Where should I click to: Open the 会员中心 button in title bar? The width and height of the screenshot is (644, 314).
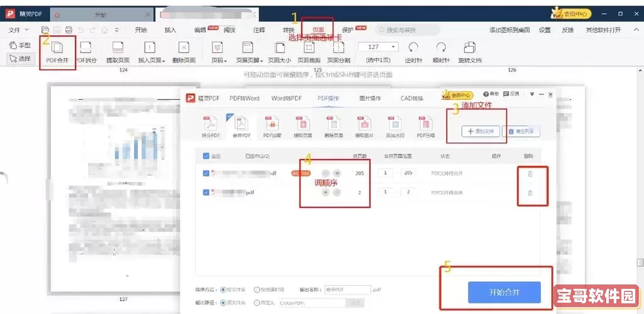coord(571,14)
